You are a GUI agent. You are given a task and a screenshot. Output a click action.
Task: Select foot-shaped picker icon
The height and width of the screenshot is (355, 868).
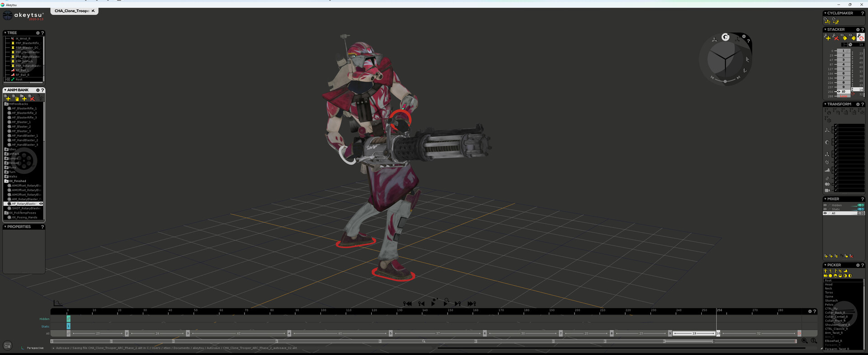[845, 271]
